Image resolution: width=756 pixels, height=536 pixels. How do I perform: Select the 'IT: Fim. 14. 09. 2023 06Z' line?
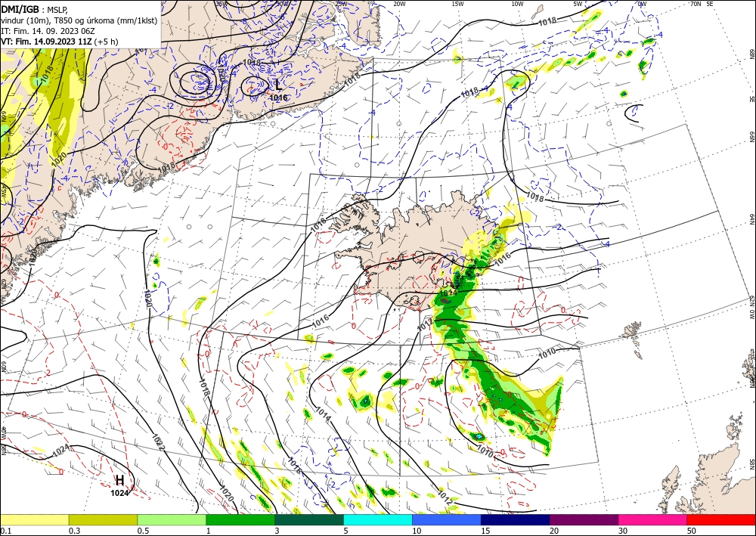coord(47,31)
